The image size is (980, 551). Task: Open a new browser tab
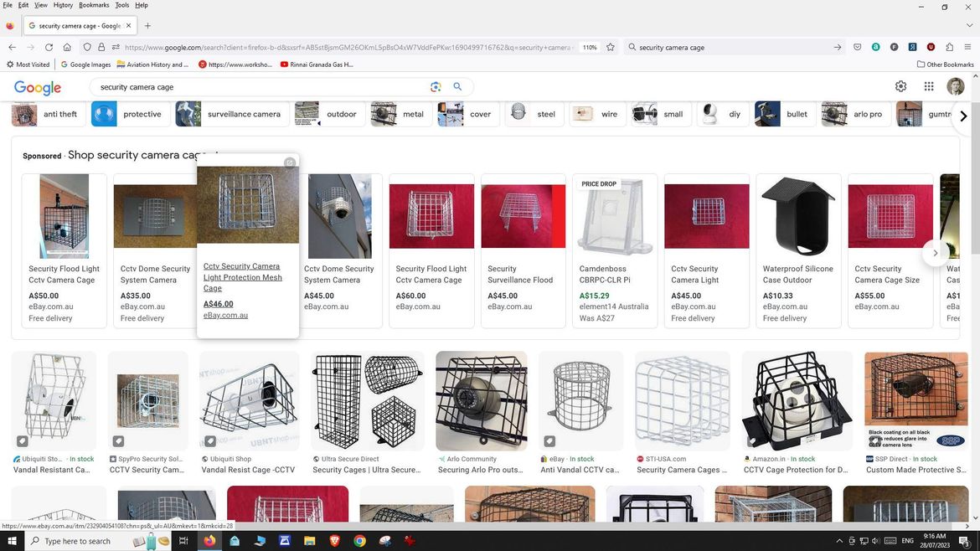(147, 26)
